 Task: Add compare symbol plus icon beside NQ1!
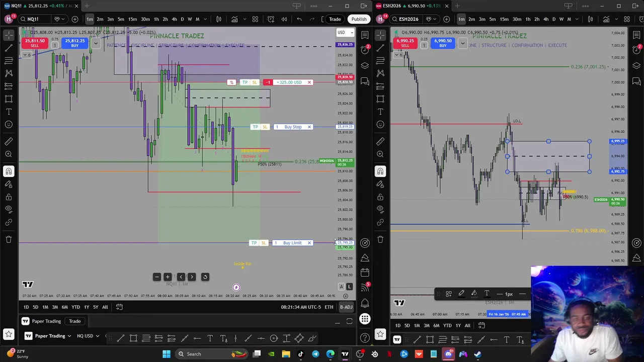tap(74, 19)
